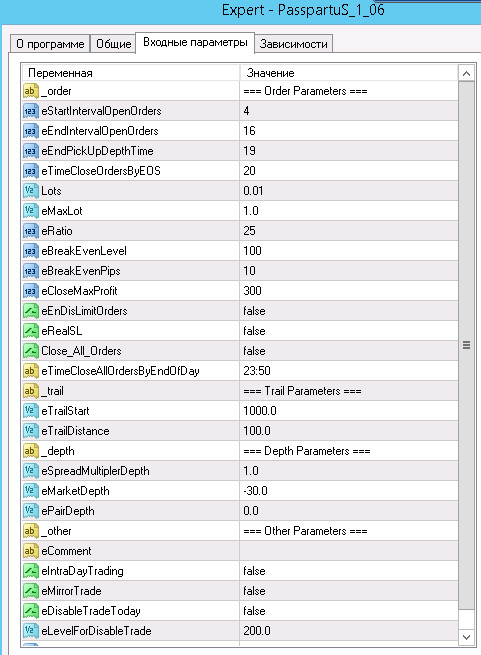Click the scrollbar up arrow
This screenshot has height=655, width=481.
pos(466,74)
